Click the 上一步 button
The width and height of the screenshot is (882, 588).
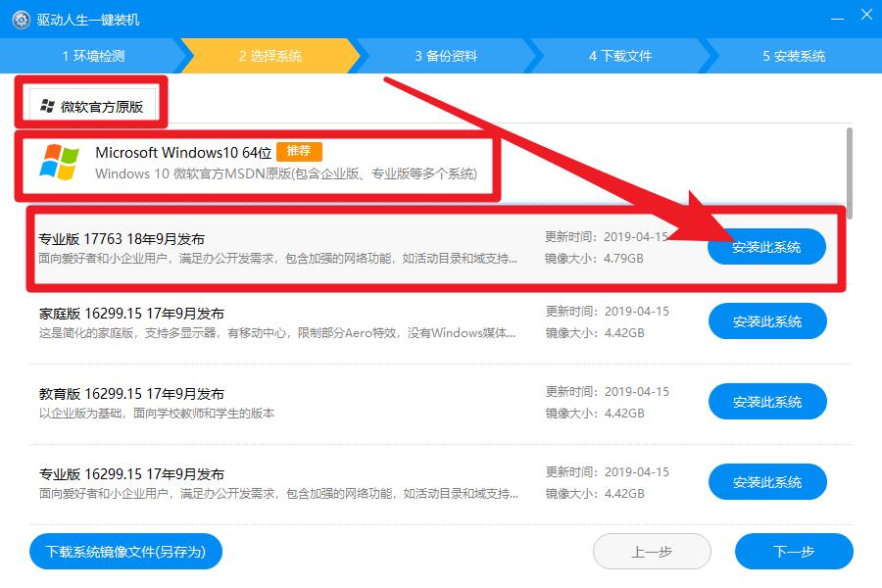point(652,551)
